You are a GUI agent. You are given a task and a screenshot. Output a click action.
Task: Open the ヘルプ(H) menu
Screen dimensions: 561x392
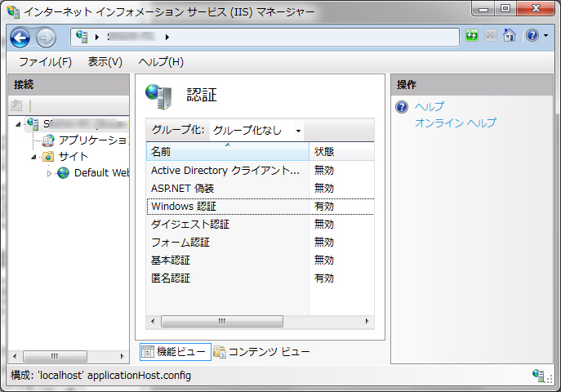161,62
